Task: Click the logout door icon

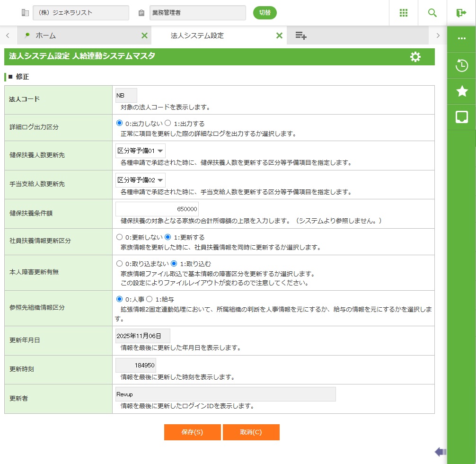Action: tap(461, 13)
